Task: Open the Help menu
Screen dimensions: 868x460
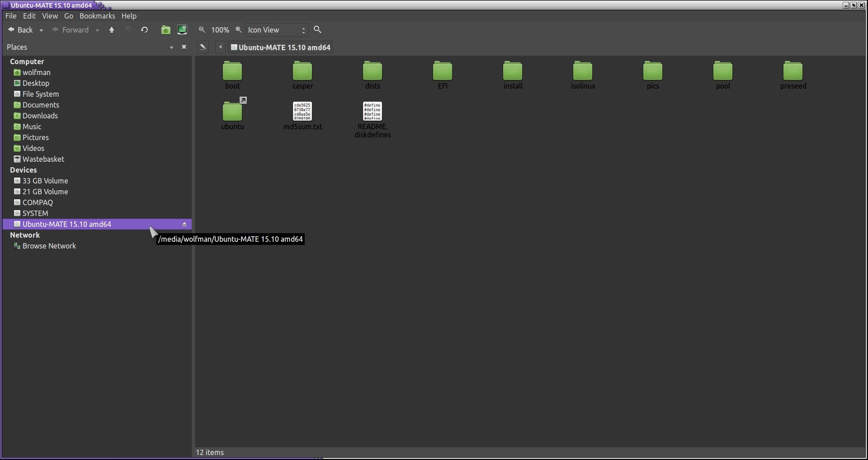Action: (x=129, y=16)
